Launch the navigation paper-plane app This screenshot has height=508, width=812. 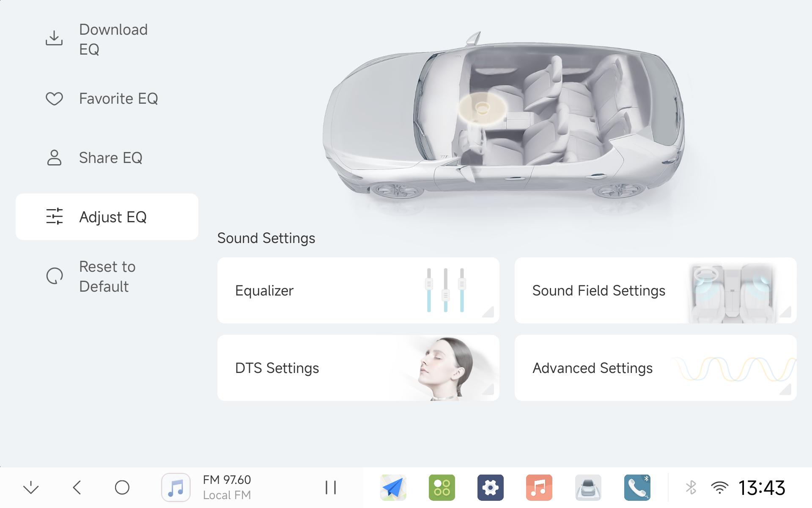tap(393, 487)
